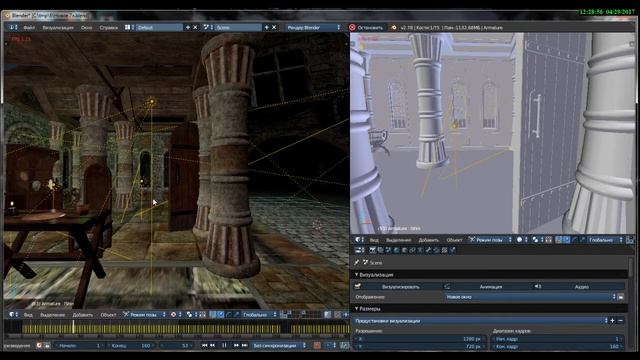Open the Properties editor type selector icon

(x=360, y=250)
